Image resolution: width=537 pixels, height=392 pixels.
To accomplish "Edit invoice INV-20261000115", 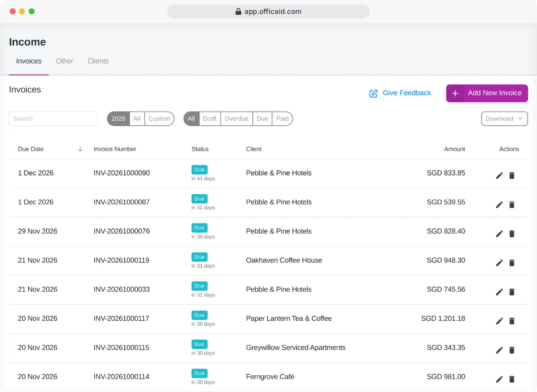I will coord(499,350).
